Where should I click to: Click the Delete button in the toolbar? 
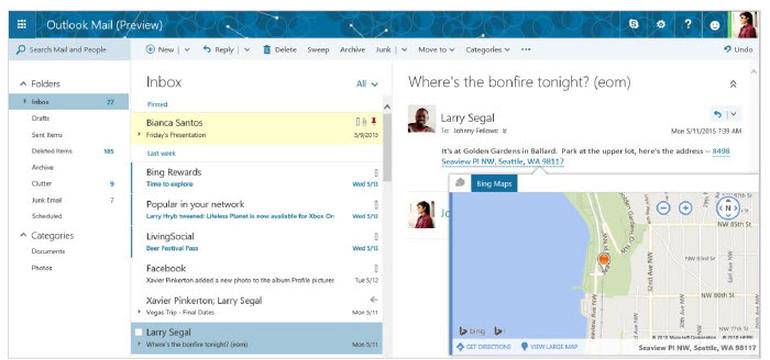point(280,50)
